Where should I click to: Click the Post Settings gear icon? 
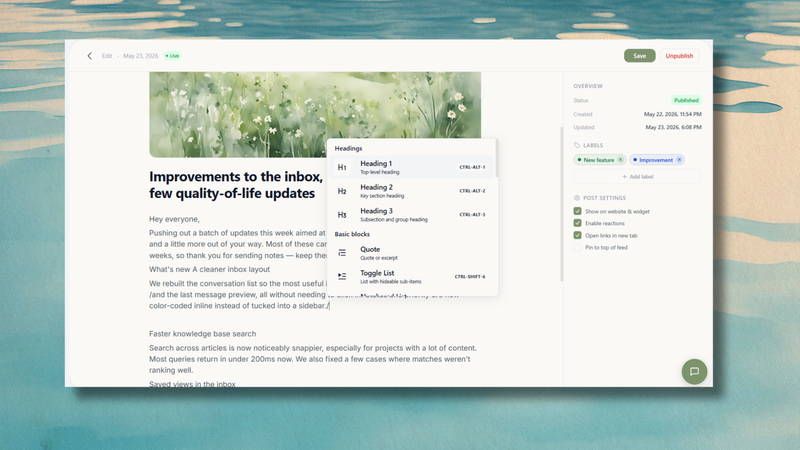pos(577,198)
